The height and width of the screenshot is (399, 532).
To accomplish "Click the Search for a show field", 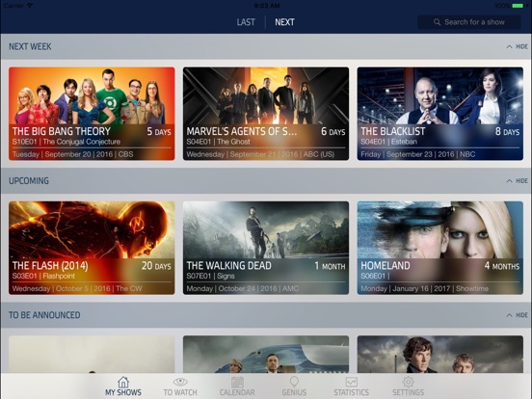I will coord(469,22).
